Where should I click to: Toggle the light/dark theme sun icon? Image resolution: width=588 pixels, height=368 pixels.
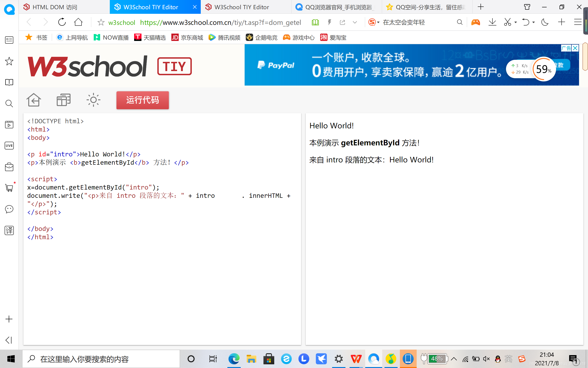click(x=93, y=100)
